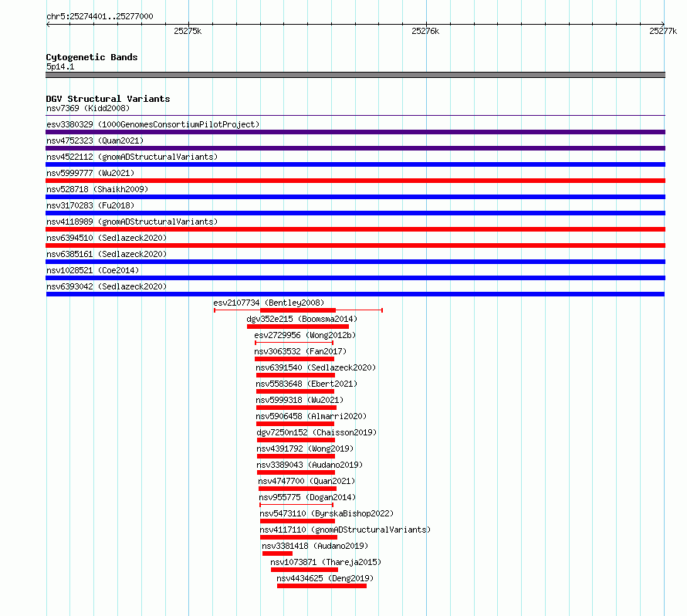687x616 pixels.
Task: Open nsv3389043 (Audano2019) label
Action: 310,465
